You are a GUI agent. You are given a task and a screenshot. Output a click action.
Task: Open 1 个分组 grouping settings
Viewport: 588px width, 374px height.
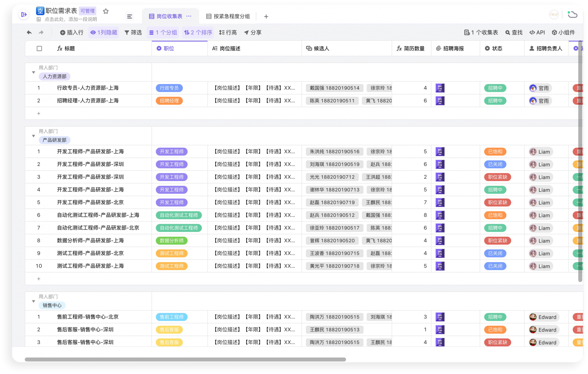(x=163, y=32)
